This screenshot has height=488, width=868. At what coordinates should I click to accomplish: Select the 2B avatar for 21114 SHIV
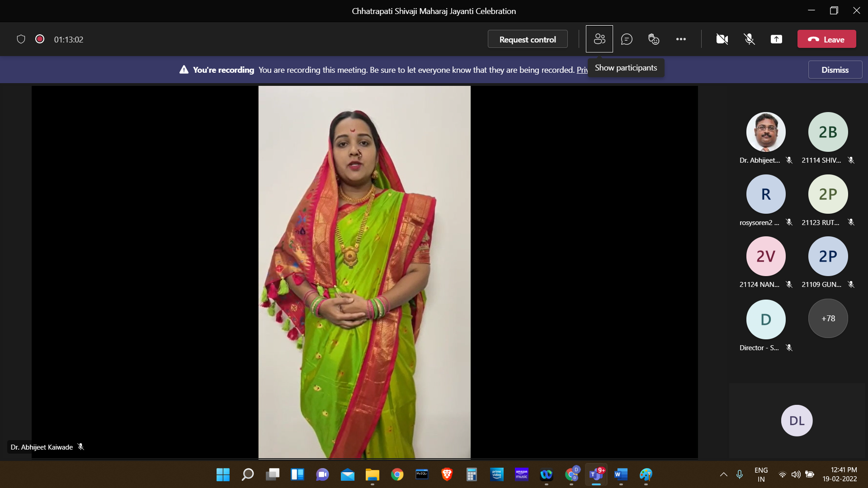pos(828,132)
